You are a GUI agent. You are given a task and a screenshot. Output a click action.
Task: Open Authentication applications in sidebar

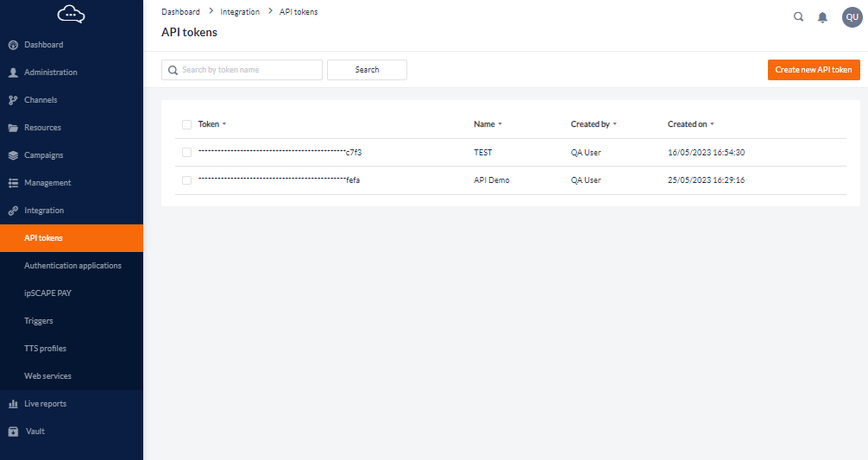coord(72,266)
